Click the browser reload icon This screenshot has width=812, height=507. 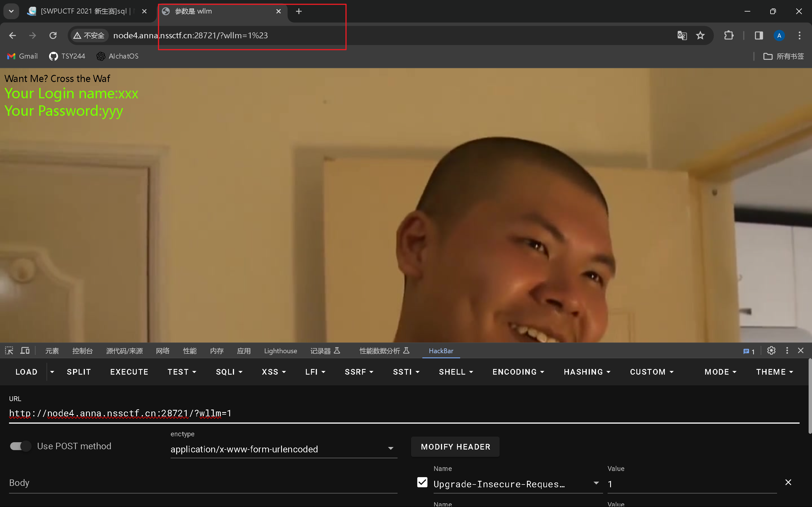coord(53,35)
